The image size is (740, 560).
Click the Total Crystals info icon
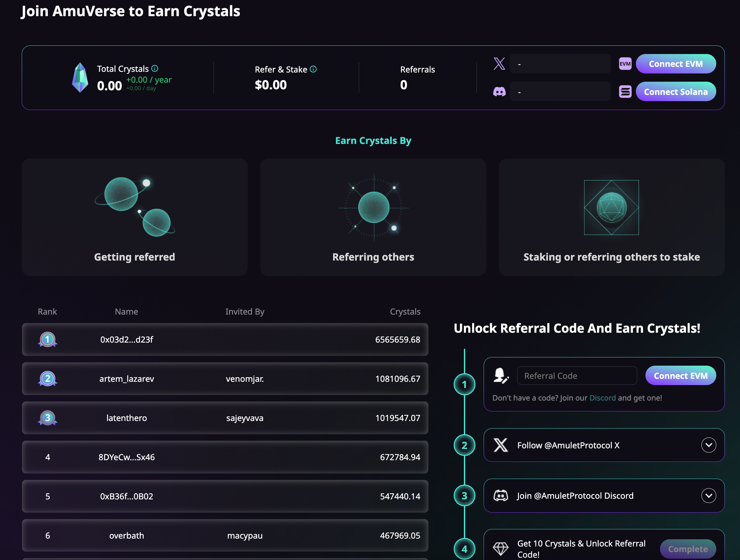coord(155,69)
